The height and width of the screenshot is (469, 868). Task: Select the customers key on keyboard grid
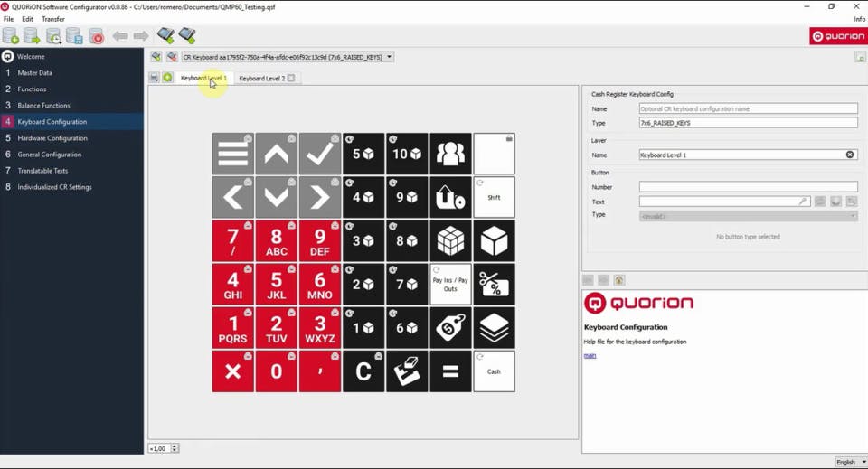click(x=450, y=154)
